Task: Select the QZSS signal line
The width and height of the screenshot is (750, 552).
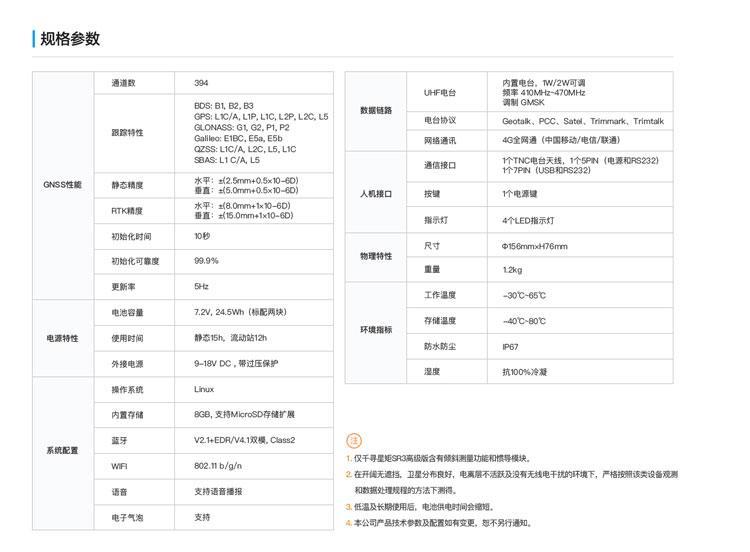Action: tap(245, 149)
